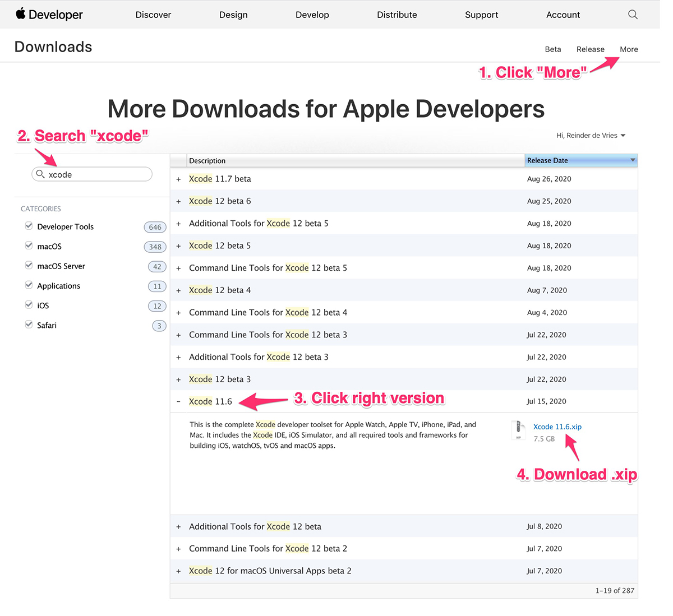Click the Downloads page title
The height and width of the screenshot is (616, 673).
(53, 47)
